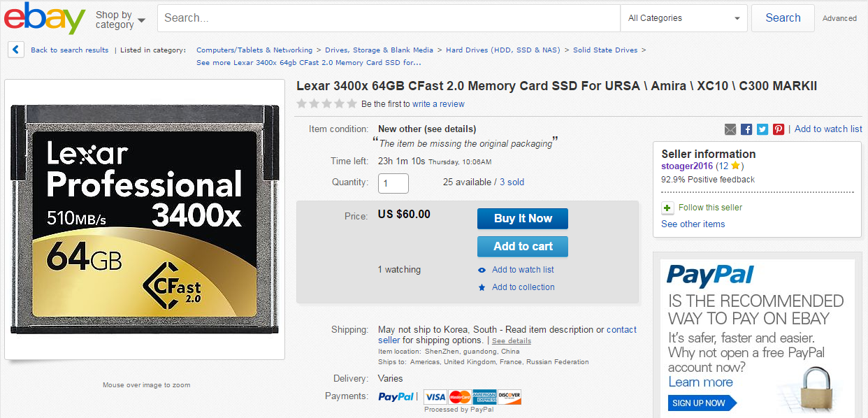This screenshot has height=418, width=868.
Task: Share listing via email envelope icon
Action: [730, 129]
